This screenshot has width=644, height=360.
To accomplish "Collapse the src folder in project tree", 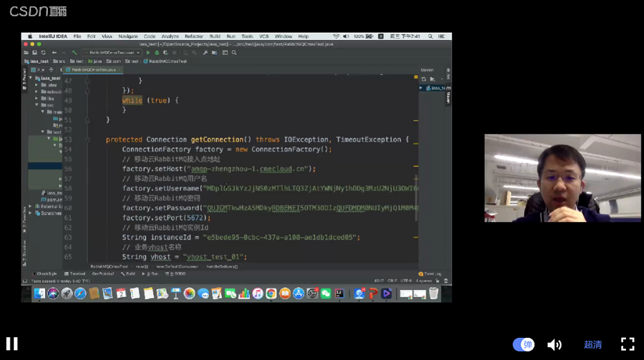I will [36, 105].
